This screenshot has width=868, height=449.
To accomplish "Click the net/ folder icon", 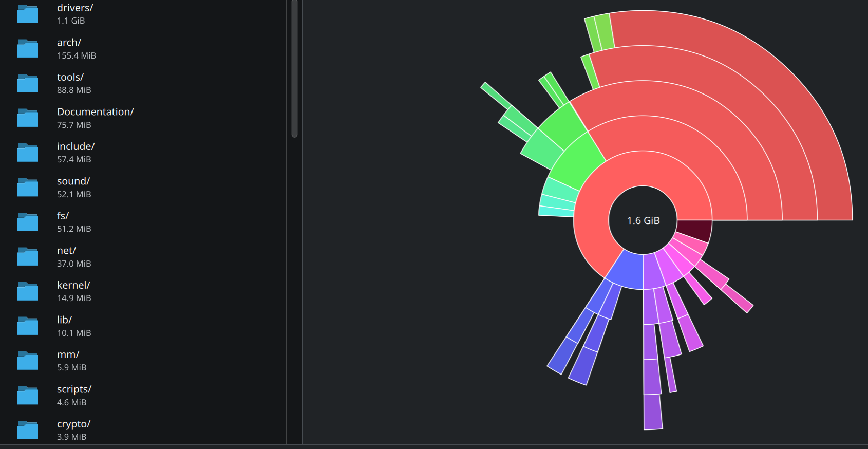I will click(x=28, y=257).
